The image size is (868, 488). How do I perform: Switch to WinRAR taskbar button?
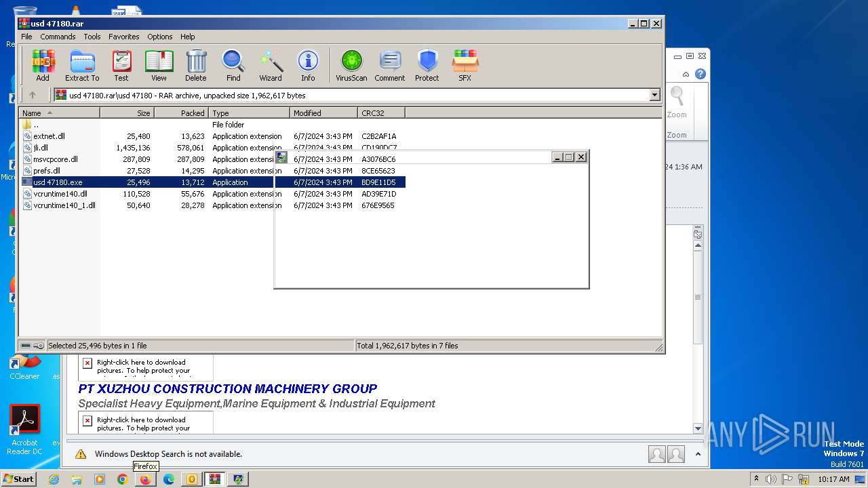[215, 479]
